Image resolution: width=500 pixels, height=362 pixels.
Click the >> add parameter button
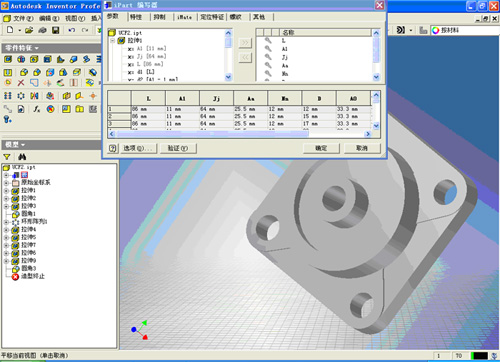coord(245,43)
